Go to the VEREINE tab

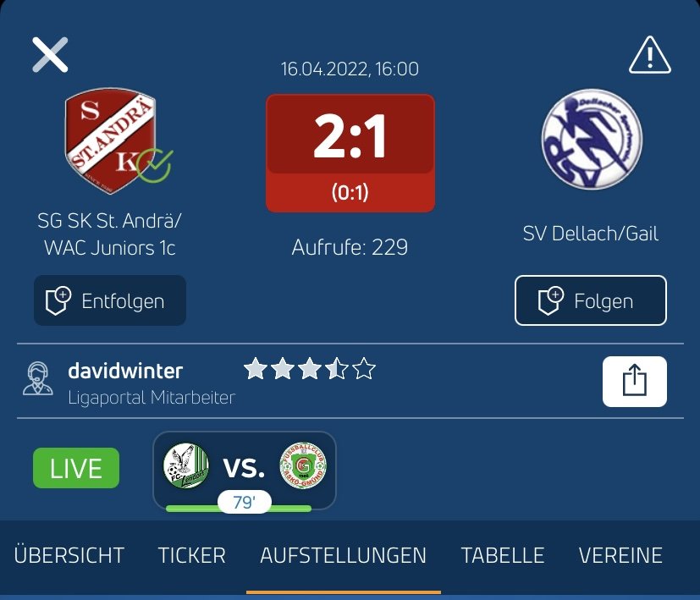point(620,555)
